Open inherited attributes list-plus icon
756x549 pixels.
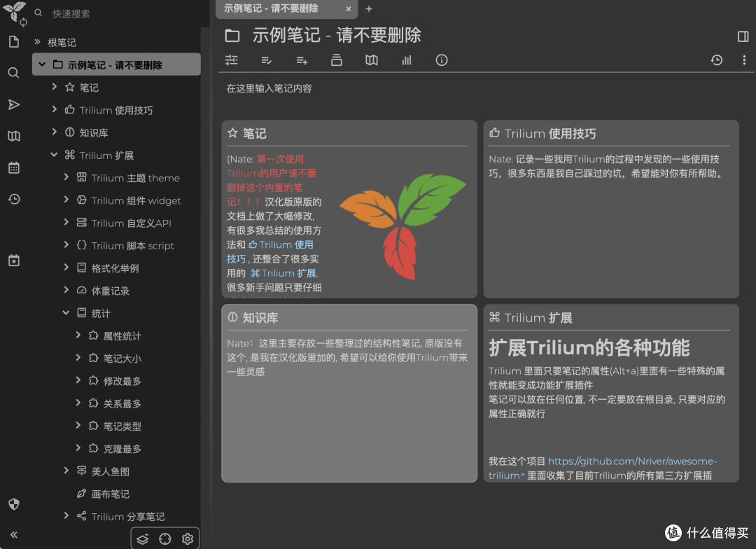tap(302, 60)
